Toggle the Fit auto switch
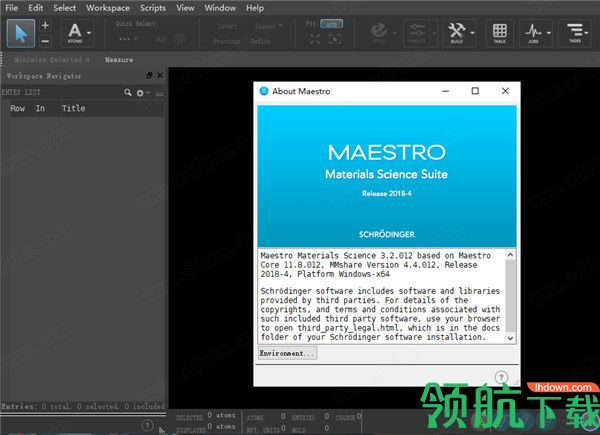This screenshot has height=435, width=600. tap(331, 24)
